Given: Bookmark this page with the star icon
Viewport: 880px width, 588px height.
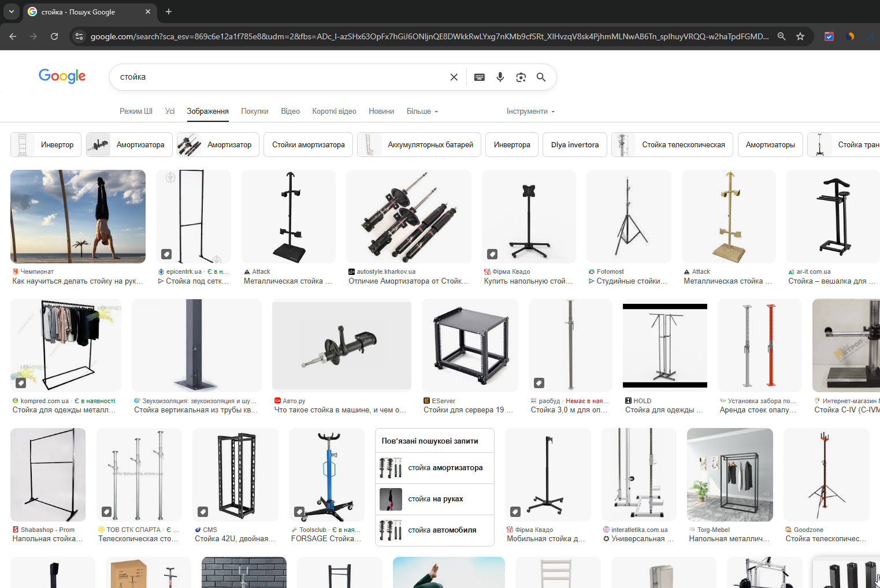Looking at the screenshot, I should (800, 36).
